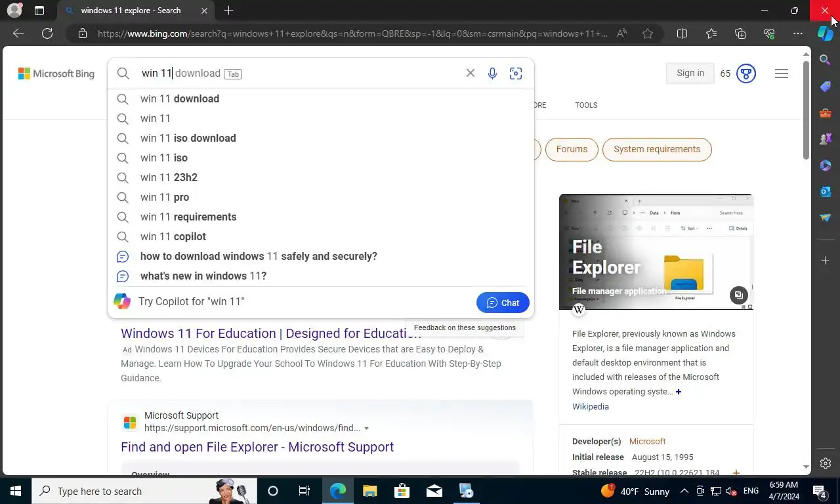Open the File Explorer knowledge card image
Image resolution: width=840 pixels, height=504 pixels.
coord(656,252)
